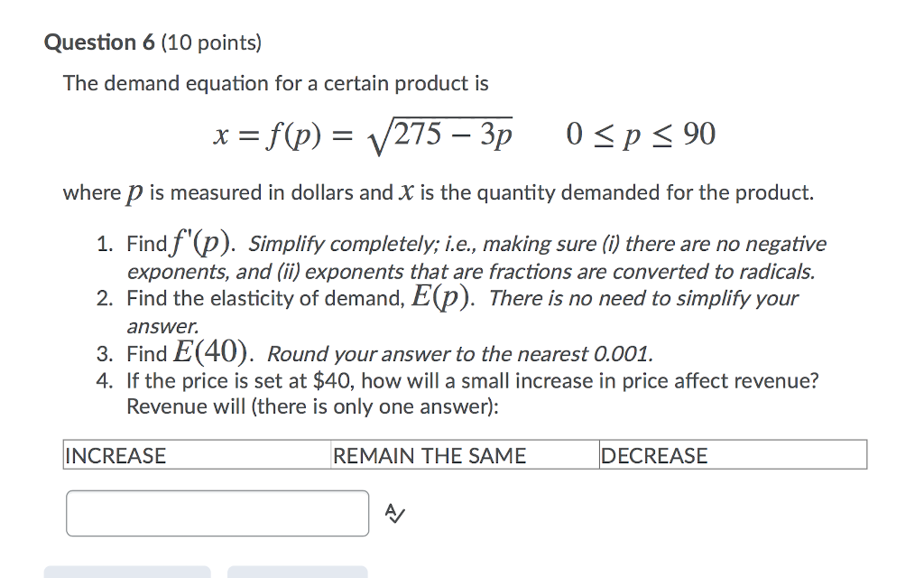
Task: Click inside the empty answer input box
Action: pos(217,511)
